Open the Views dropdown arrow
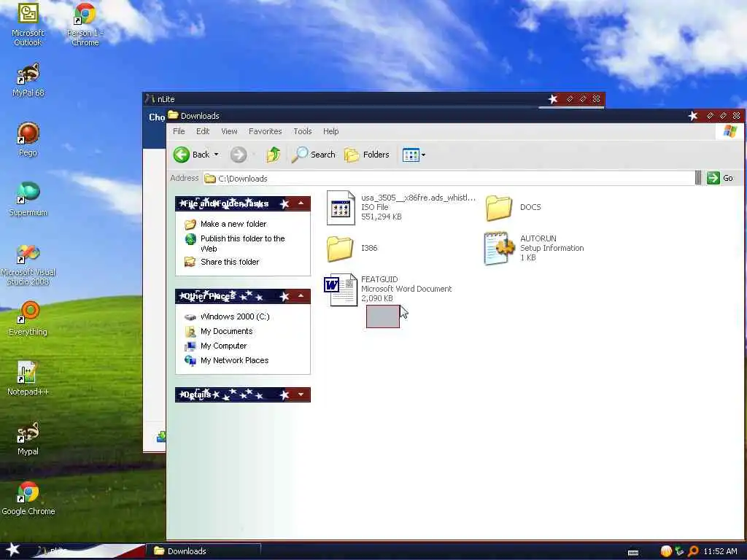Image resolution: width=747 pixels, height=560 pixels. 424,155
